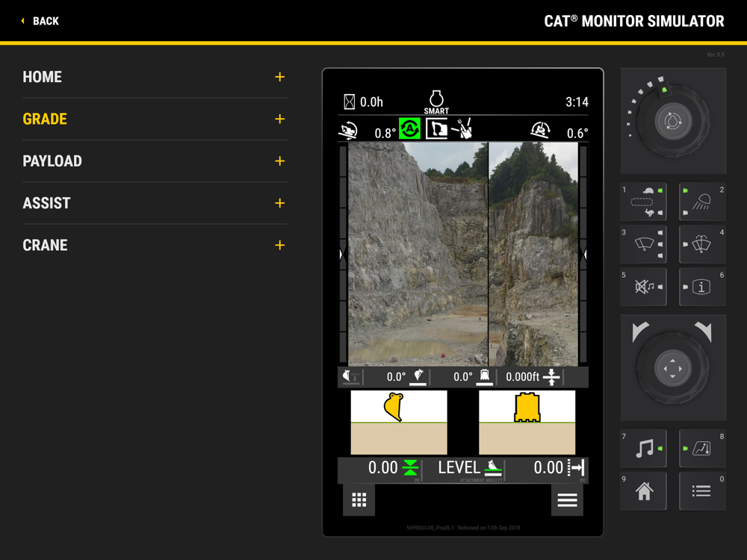Expand the HOME section
Screen dimensions: 747x560
coord(279,77)
